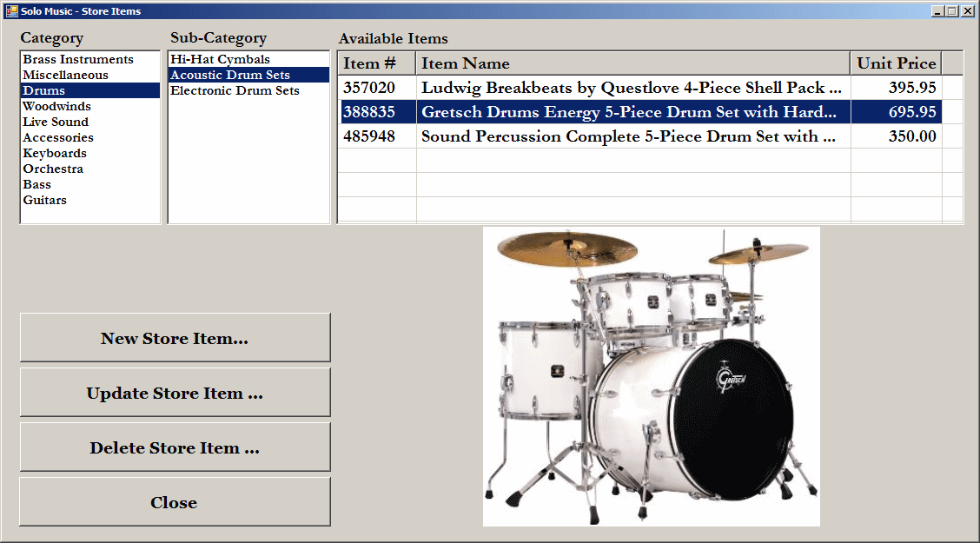Sort by Item # column header
The height and width of the screenshot is (543, 980).
pos(377,63)
